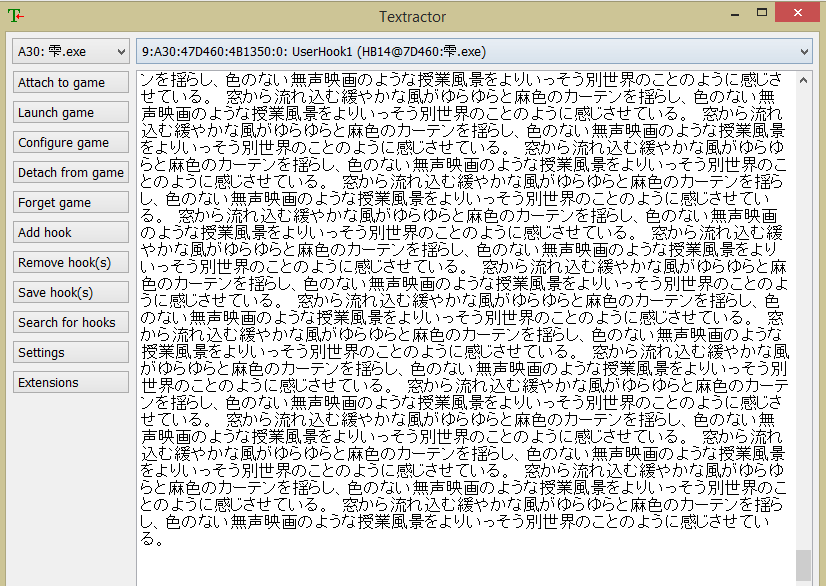Click the scroll-up arrow of text area

point(803,81)
